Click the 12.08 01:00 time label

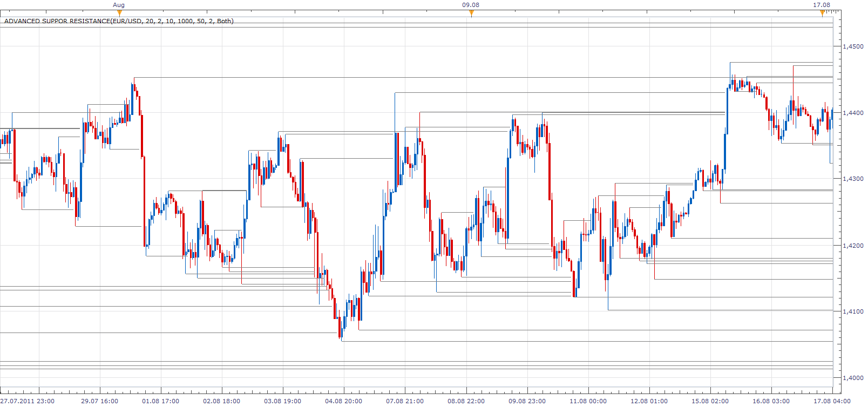(x=649, y=401)
